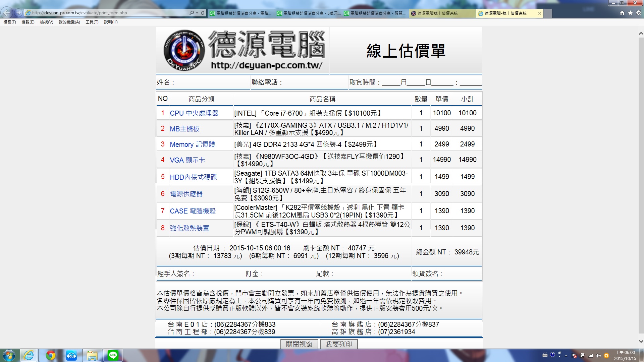
Task: Open the 說明(H) menu
Action: [x=111, y=22]
